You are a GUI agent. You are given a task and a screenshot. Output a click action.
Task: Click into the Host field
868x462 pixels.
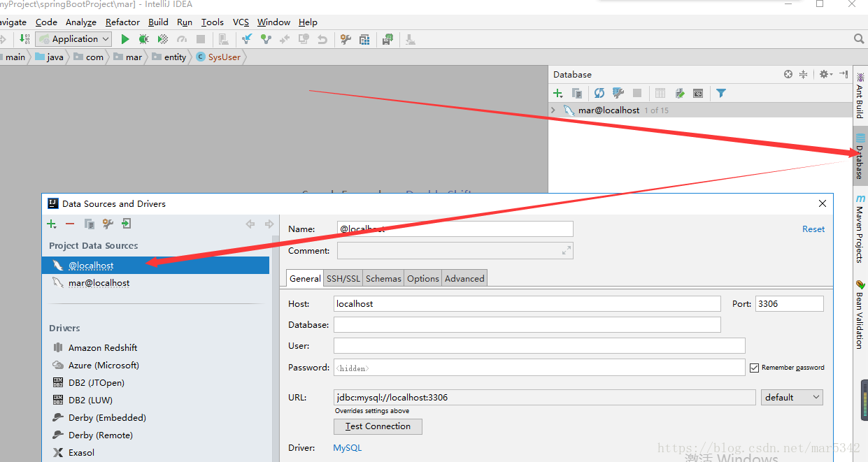click(x=527, y=304)
